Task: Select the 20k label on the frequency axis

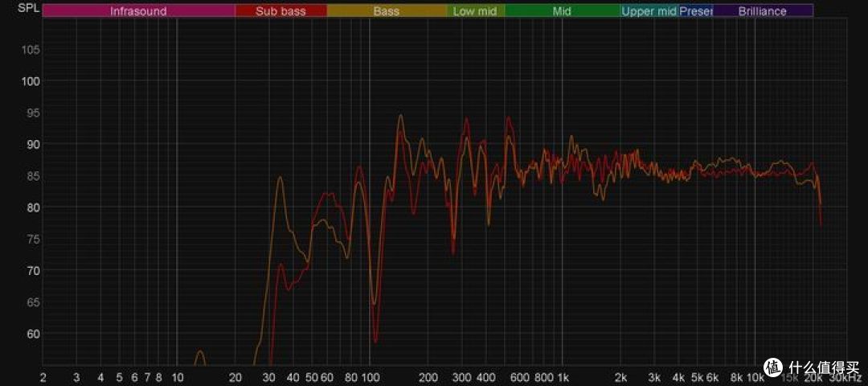Action: click(x=813, y=377)
